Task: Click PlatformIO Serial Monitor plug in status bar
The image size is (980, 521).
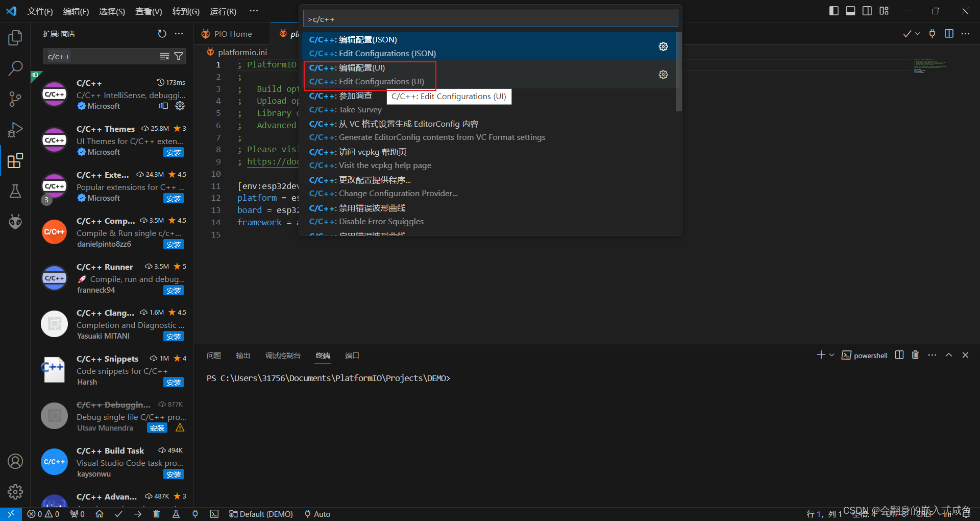Action: click(195, 514)
